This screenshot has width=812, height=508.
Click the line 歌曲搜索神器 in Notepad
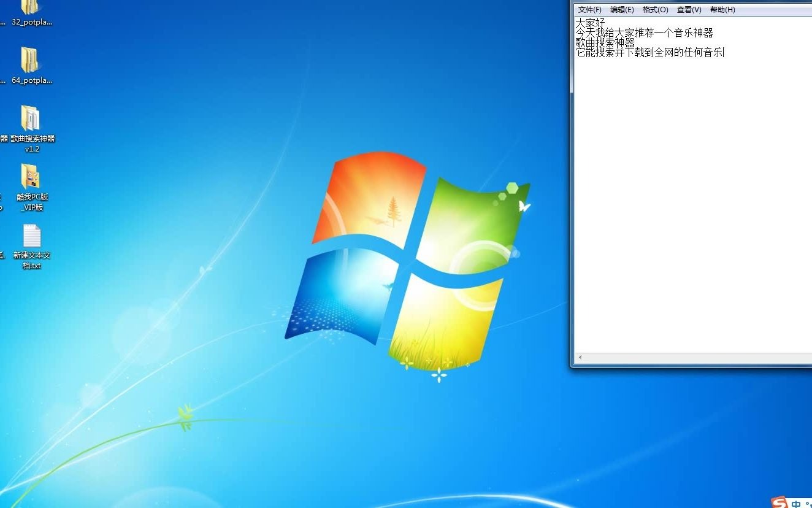[605, 42]
